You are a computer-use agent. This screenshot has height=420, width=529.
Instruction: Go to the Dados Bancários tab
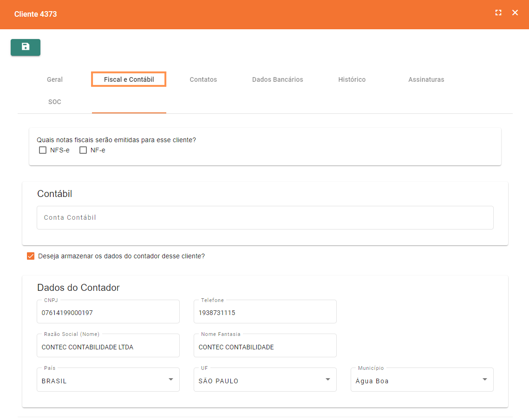(278, 79)
